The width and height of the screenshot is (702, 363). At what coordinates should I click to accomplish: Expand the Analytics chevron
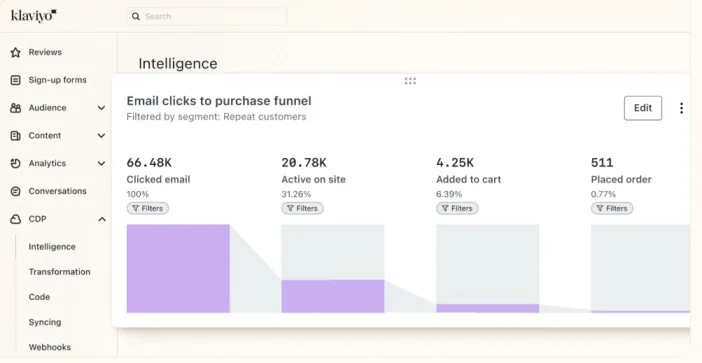click(102, 163)
